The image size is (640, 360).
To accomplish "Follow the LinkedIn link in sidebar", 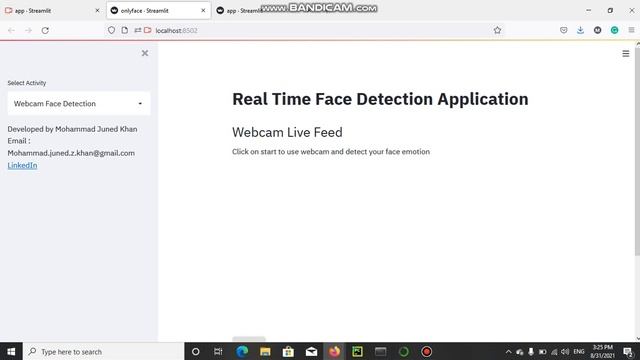I will click(22, 165).
